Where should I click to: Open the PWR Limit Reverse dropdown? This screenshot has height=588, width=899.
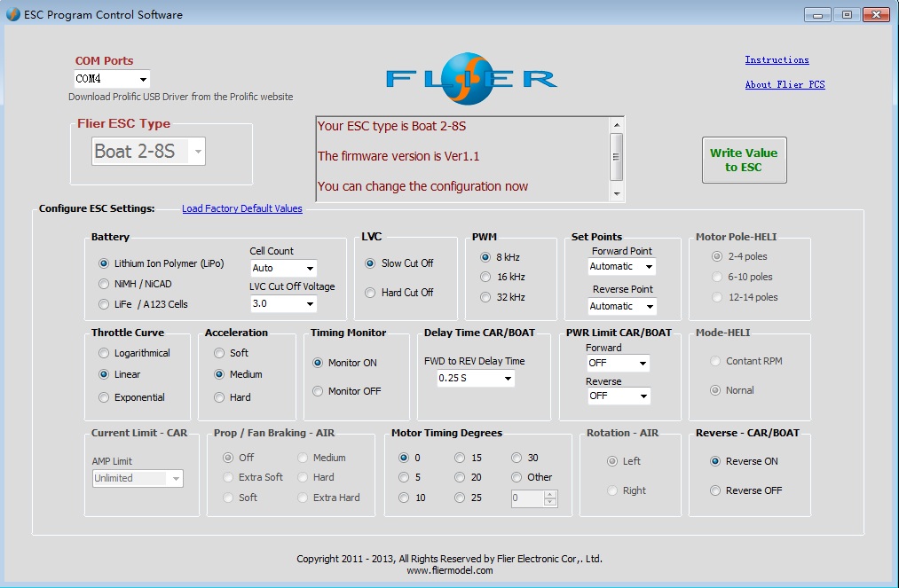618,396
